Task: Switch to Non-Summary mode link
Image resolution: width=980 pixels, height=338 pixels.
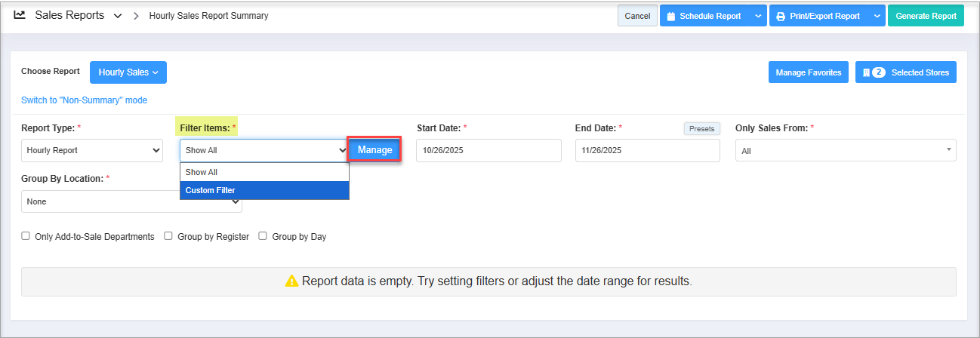Action: coord(84,100)
